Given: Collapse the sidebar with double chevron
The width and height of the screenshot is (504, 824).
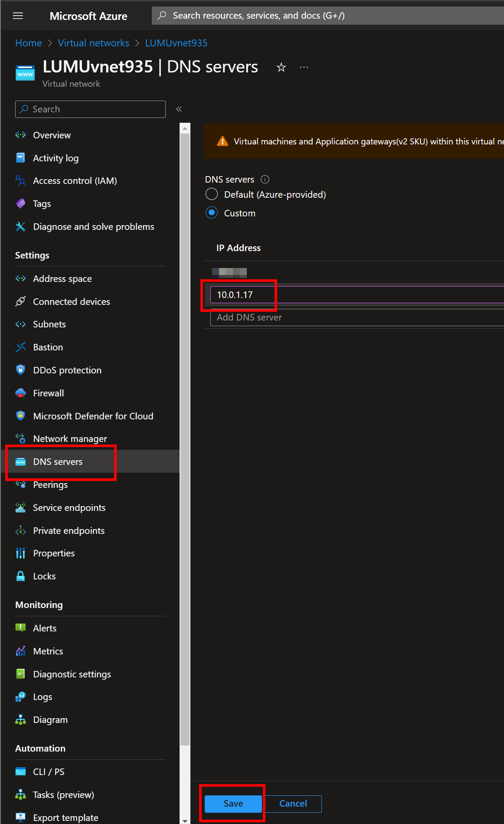Looking at the screenshot, I should (x=179, y=109).
